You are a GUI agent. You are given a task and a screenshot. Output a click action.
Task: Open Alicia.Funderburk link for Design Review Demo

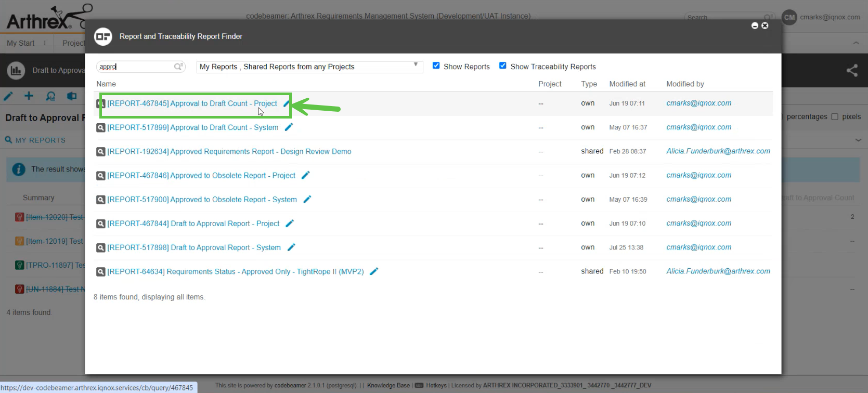(718, 151)
